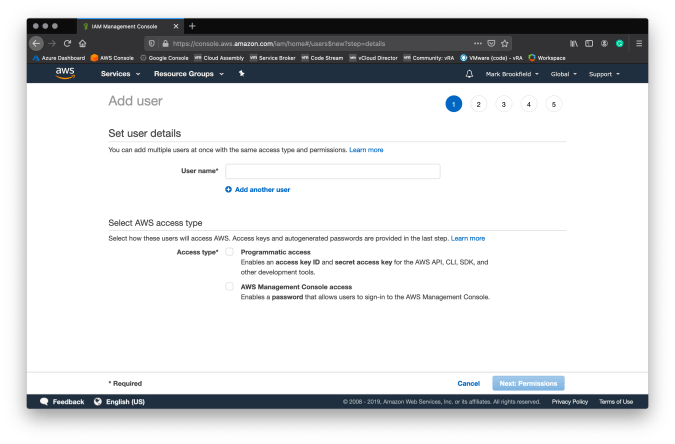The image size is (675, 444).
Task: Reload the page with browser refresh icon
Action: (x=67, y=43)
